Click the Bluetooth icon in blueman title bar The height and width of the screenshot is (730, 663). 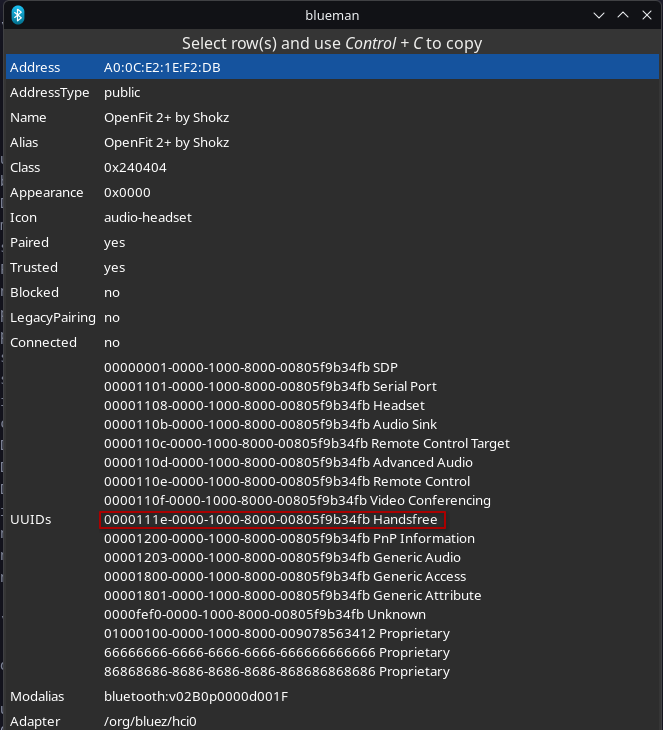click(x=18, y=15)
